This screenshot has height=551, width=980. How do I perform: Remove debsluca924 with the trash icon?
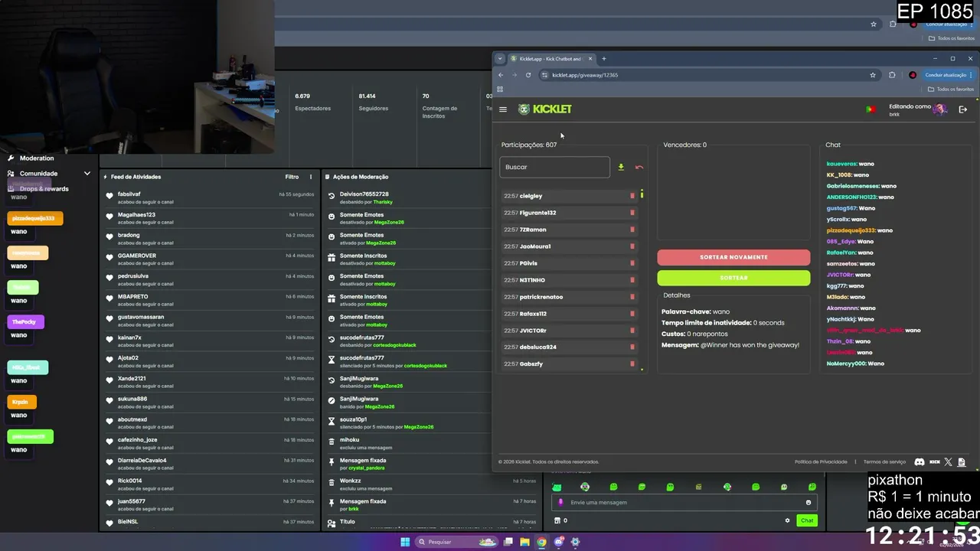[x=632, y=347]
